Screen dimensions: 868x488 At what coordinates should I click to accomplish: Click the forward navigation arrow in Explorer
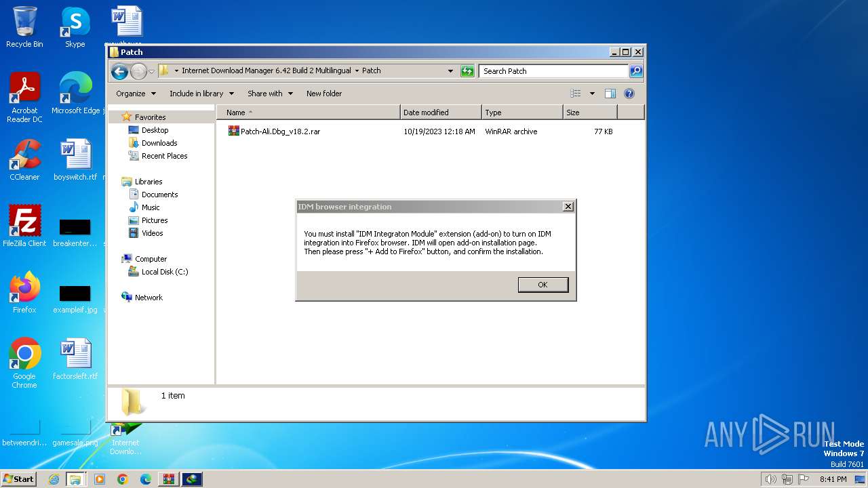coord(138,71)
